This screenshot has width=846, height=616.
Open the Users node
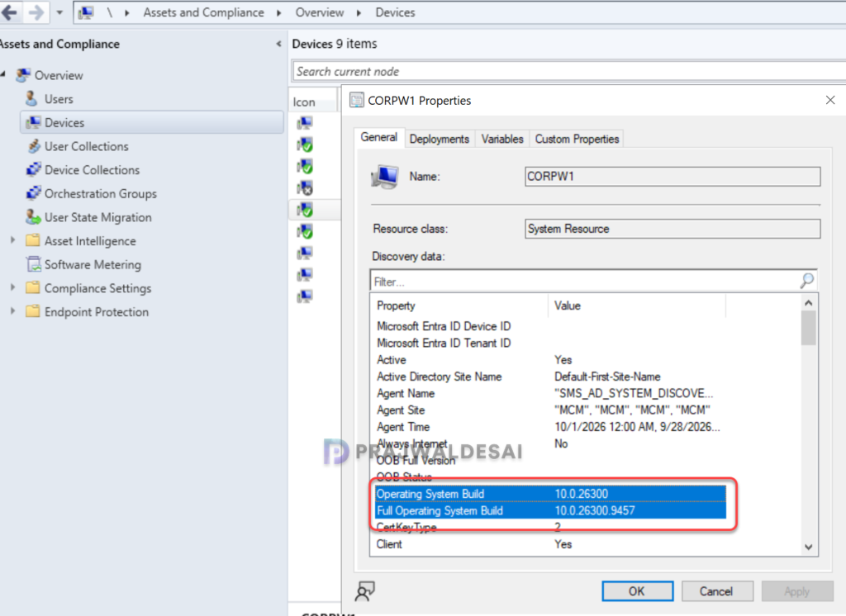[59, 99]
